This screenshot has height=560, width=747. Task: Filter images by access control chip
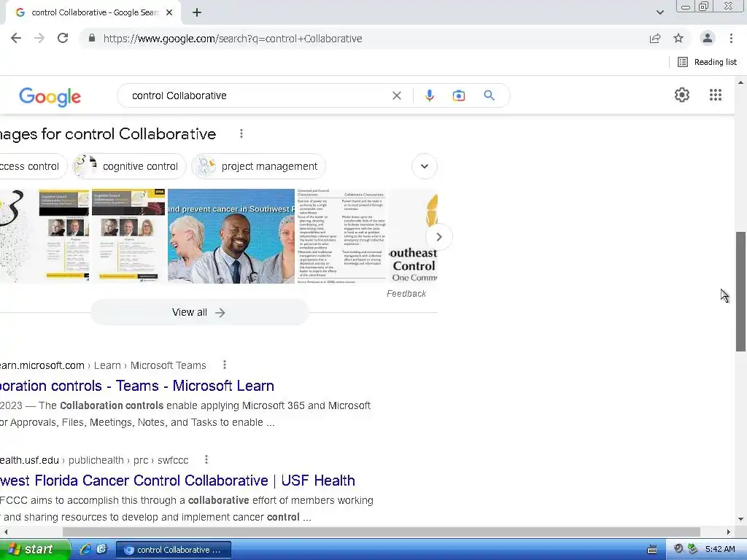pyautogui.click(x=32, y=166)
